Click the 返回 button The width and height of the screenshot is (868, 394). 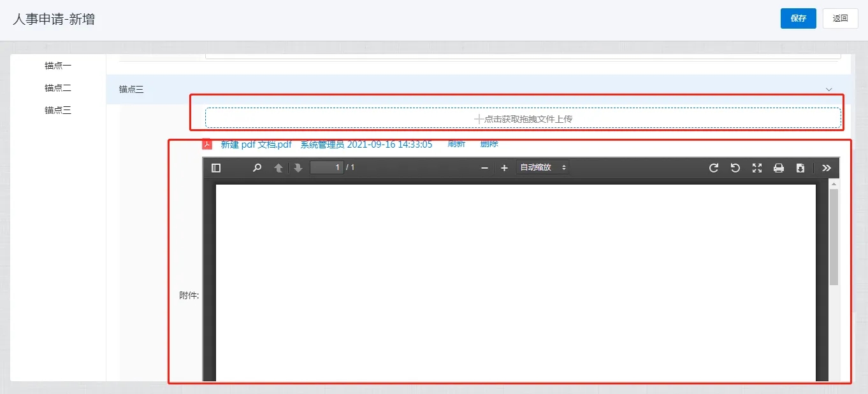(840, 18)
